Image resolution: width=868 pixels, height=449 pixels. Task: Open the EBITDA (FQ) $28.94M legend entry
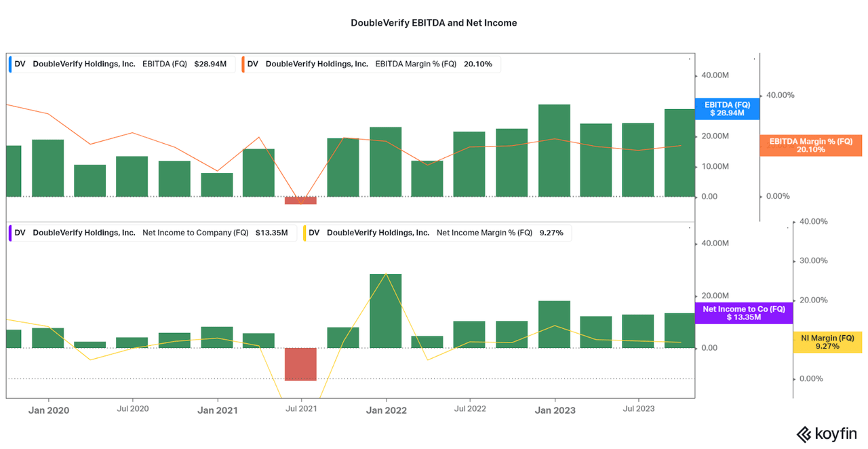pyautogui.click(x=121, y=64)
